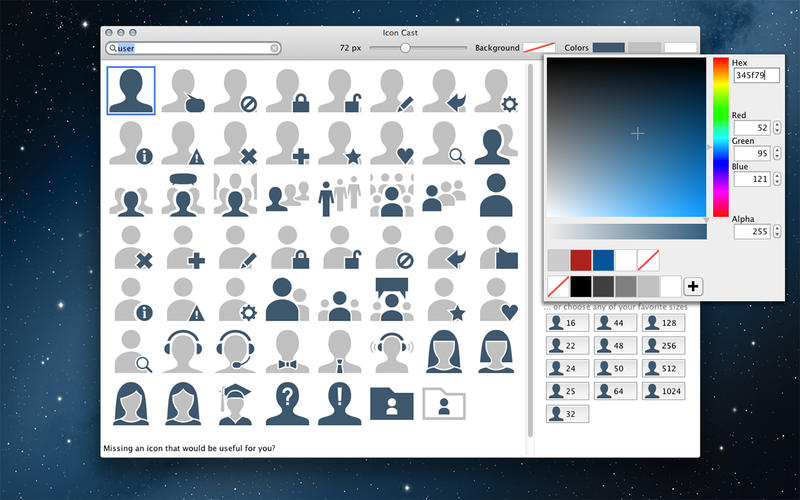
Task: Focus the Alpha value field
Action: click(752, 231)
